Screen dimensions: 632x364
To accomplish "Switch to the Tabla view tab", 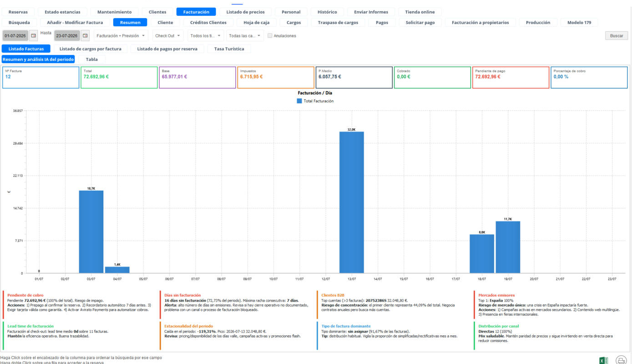I will tap(92, 59).
